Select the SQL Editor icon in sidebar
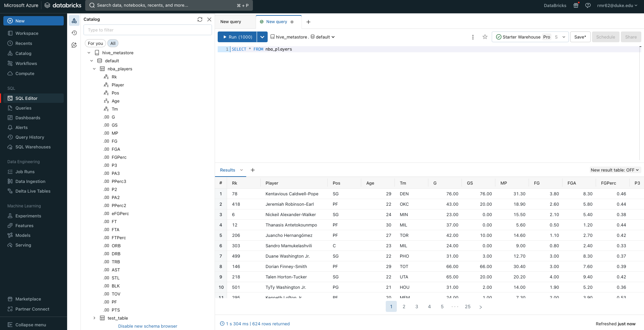Image resolution: width=644 pixels, height=330 pixels. click(9, 98)
